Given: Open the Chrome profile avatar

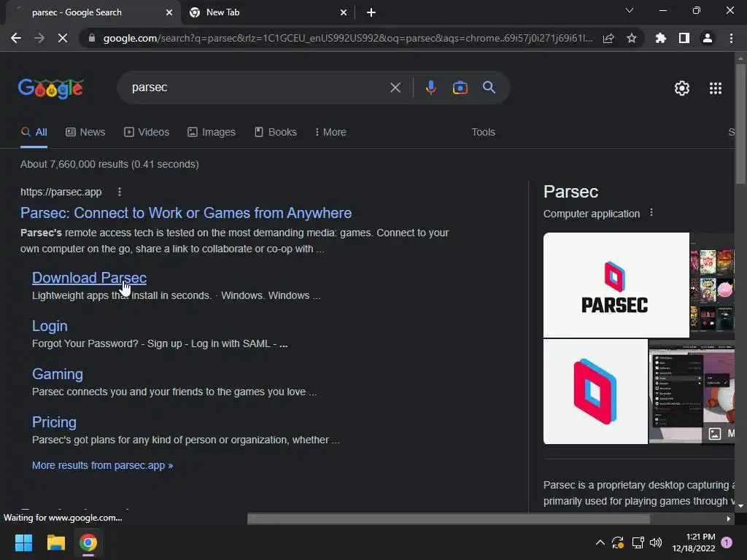Looking at the screenshot, I should coord(708,38).
